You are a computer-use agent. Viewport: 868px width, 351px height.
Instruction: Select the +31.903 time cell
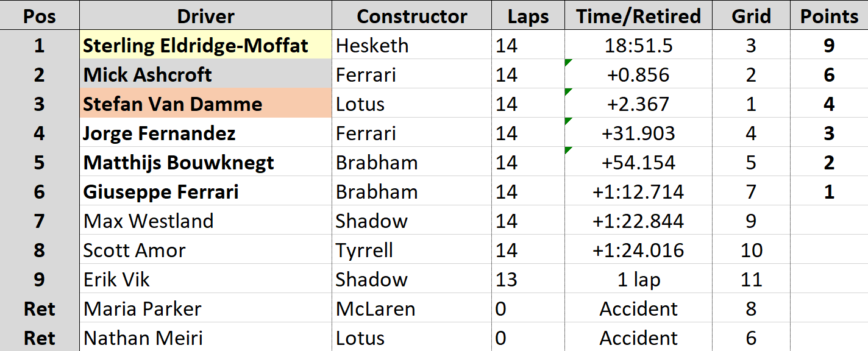638,133
